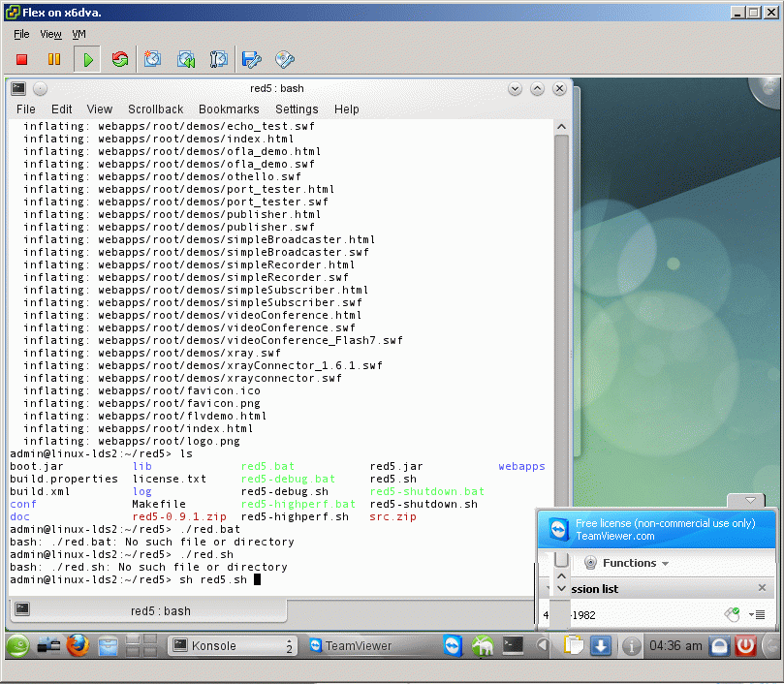Click the green Play VM button
This screenshot has width=784, height=684.
click(87, 59)
